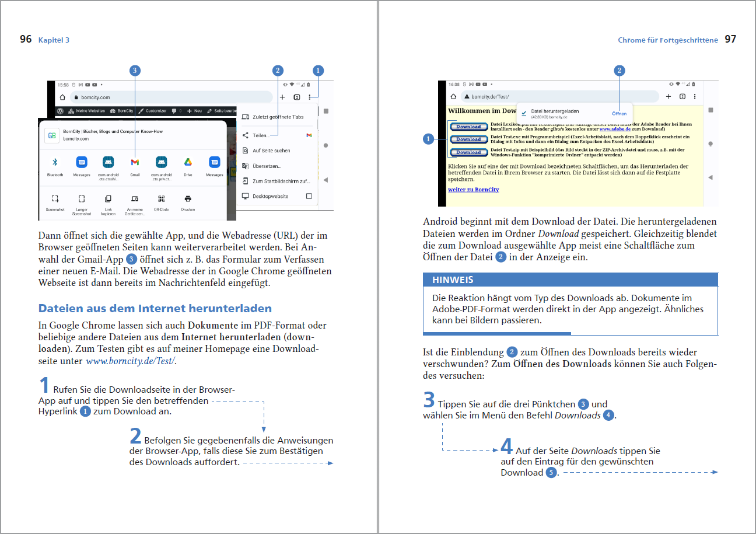The height and width of the screenshot is (534, 756).
Task: Choose the QR-Code share option
Action: tap(162, 199)
